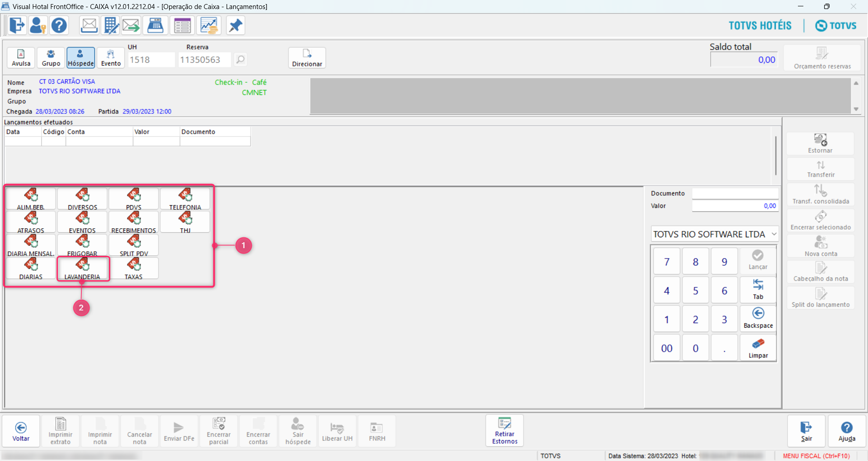Select the ATRASOS posting category
Viewport: 868px width, 461px height.
[31, 222]
